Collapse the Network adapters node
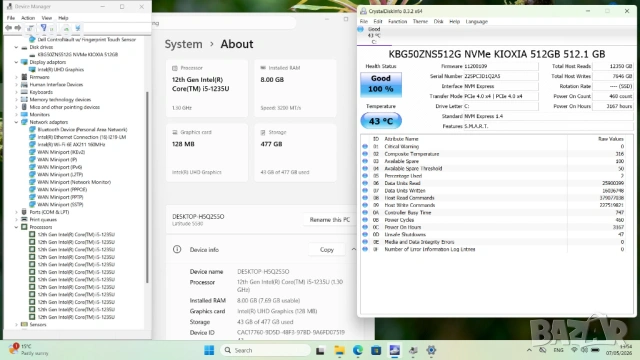Image resolution: width=640 pixels, height=360 pixels. click(16, 122)
